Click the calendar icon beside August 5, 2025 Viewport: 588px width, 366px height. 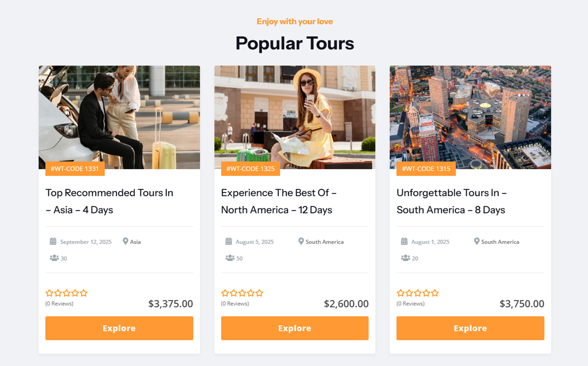(x=228, y=242)
